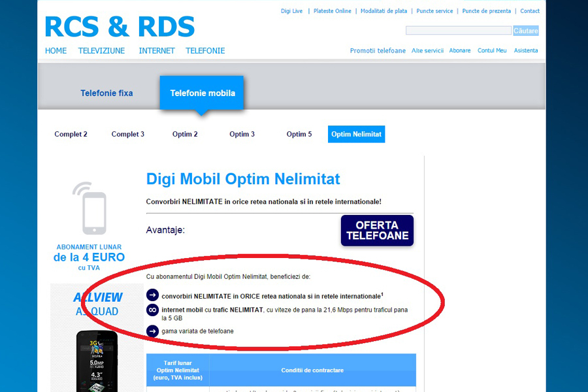Open the TELEVIZIUNE menu item

101,51
